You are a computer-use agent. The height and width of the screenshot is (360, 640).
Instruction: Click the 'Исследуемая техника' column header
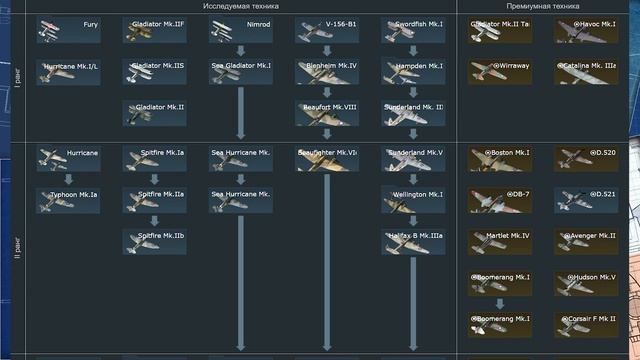point(241,6)
